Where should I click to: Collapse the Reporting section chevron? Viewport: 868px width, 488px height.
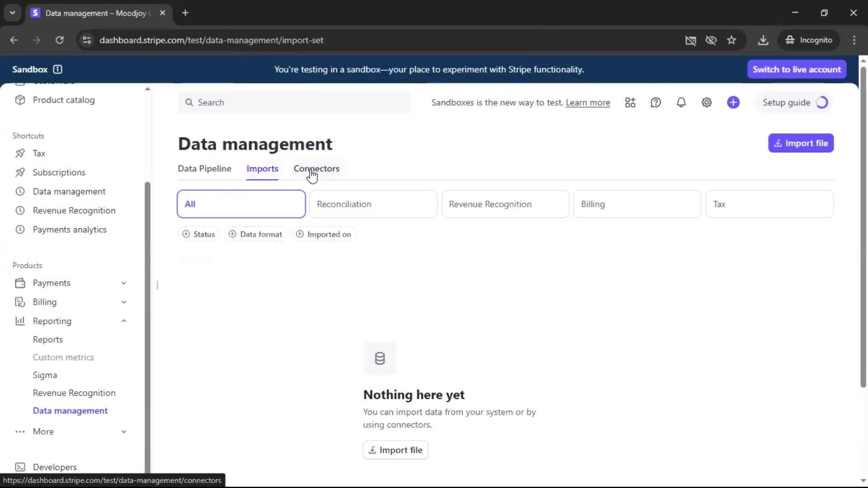[123, 321]
